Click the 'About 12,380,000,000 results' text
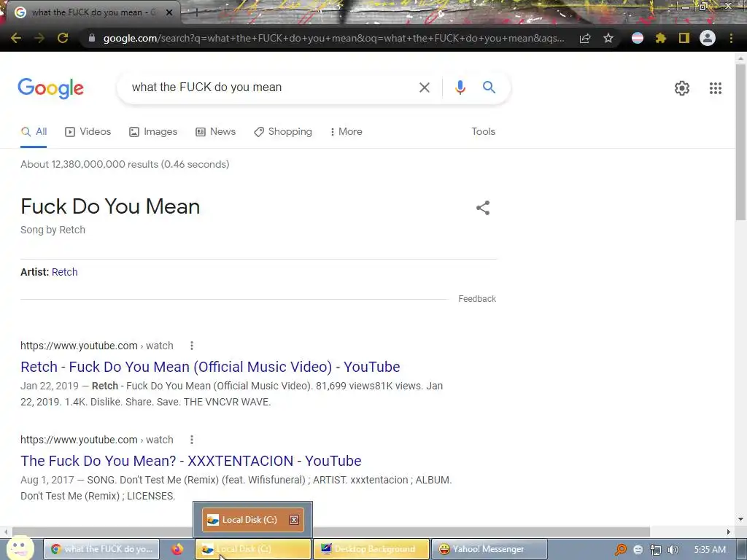 coord(125,164)
